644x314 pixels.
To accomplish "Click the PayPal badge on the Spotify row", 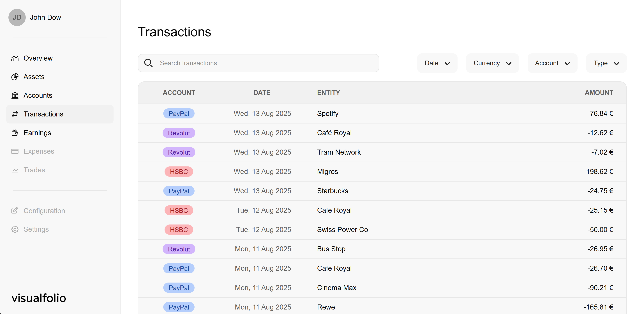I will click(179, 113).
